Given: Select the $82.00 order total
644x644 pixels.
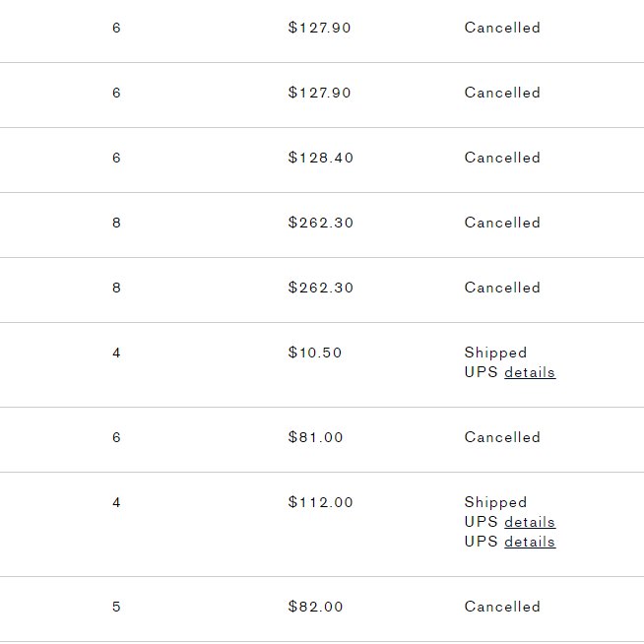Looking at the screenshot, I should coord(315,607).
